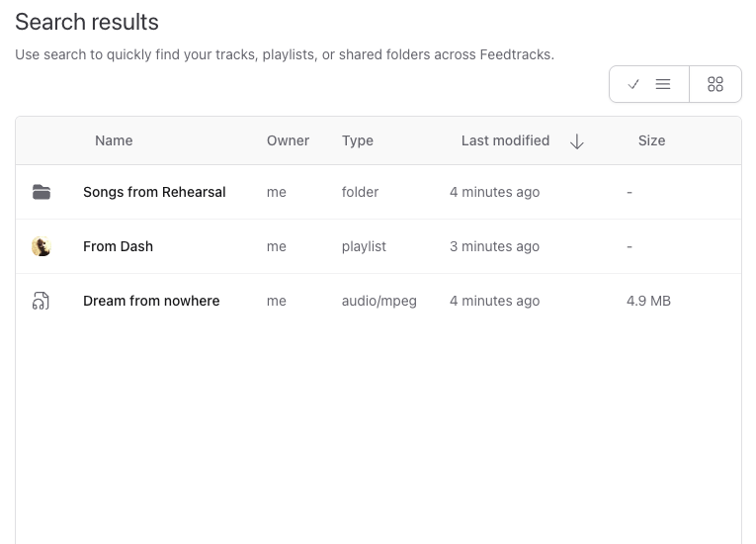Screen dimensions: 756x544
Task: Reverse sort with Last modified arrow
Action: (577, 141)
